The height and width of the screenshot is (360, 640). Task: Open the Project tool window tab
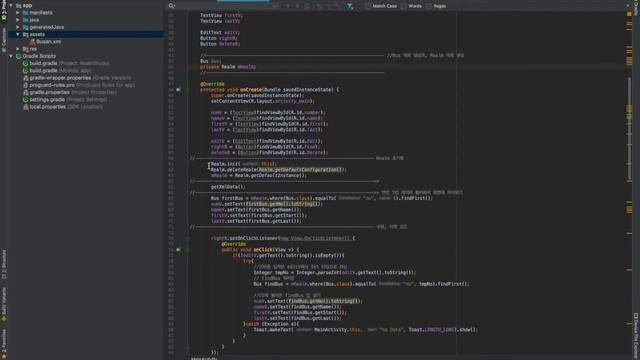[x=4, y=10]
